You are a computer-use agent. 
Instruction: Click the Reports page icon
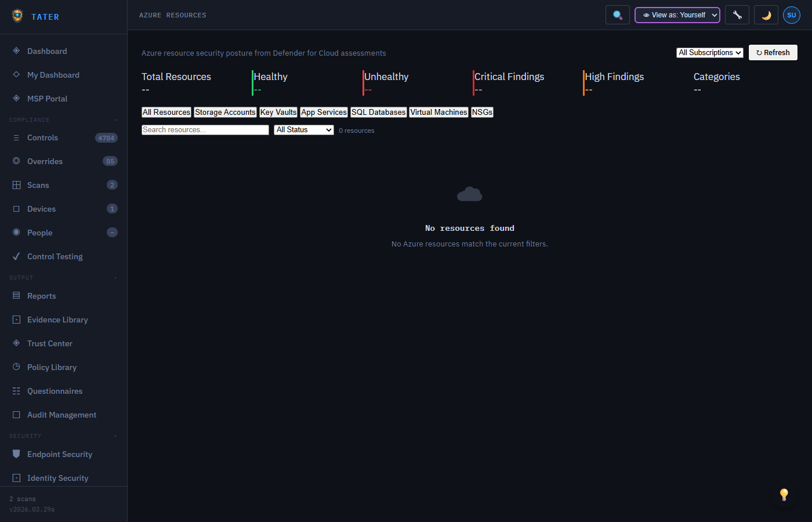point(16,296)
